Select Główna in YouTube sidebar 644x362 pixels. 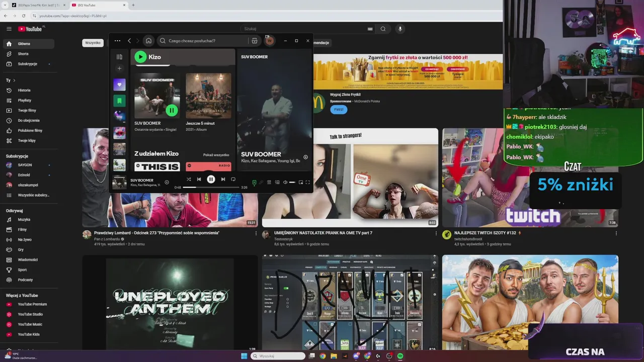point(29,44)
